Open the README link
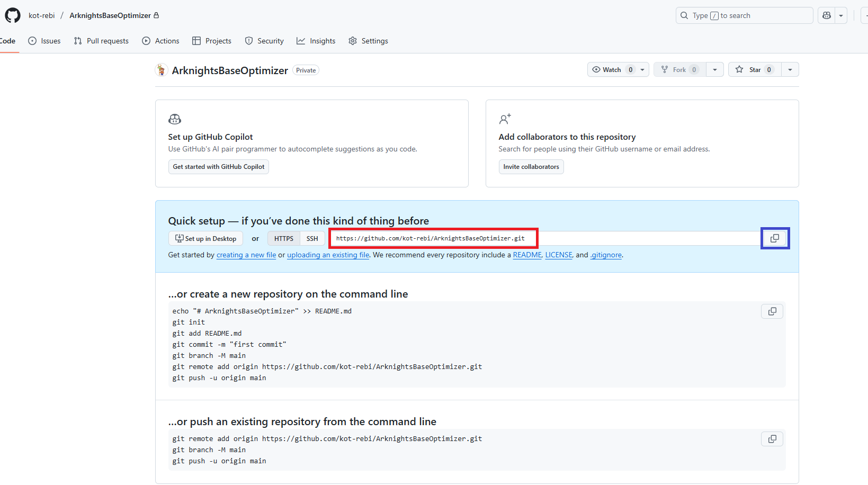The height and width of the screenshot is (485, 868). point(527,255)
